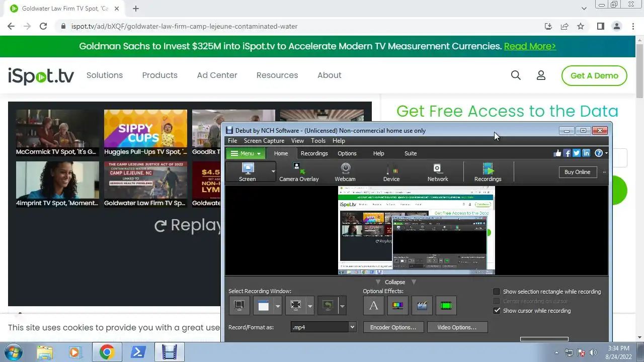Open the iSpot.tv search icon
Screen dimensions: 644x362
point(516,75)
